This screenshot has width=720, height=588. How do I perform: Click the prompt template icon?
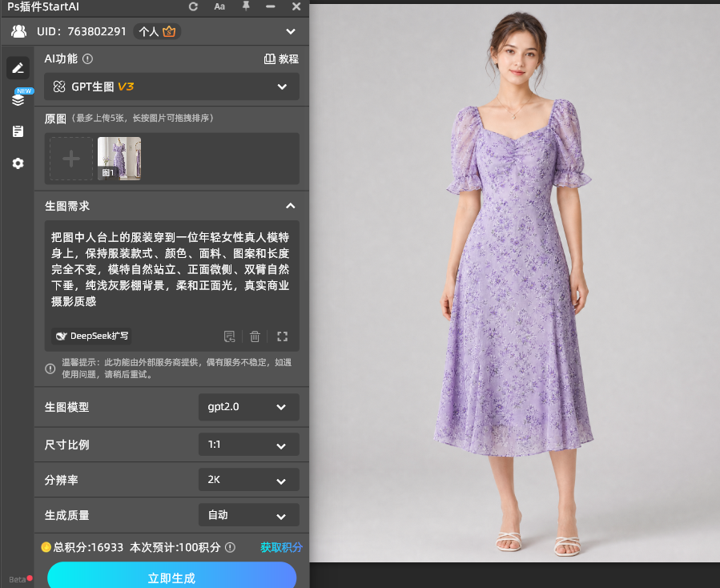[229, 336]
